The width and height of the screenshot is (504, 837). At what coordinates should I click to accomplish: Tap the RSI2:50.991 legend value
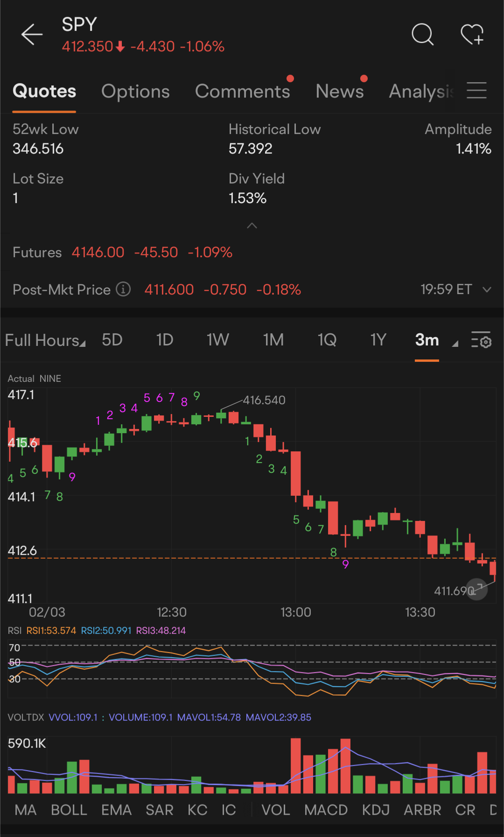(106, 631)
